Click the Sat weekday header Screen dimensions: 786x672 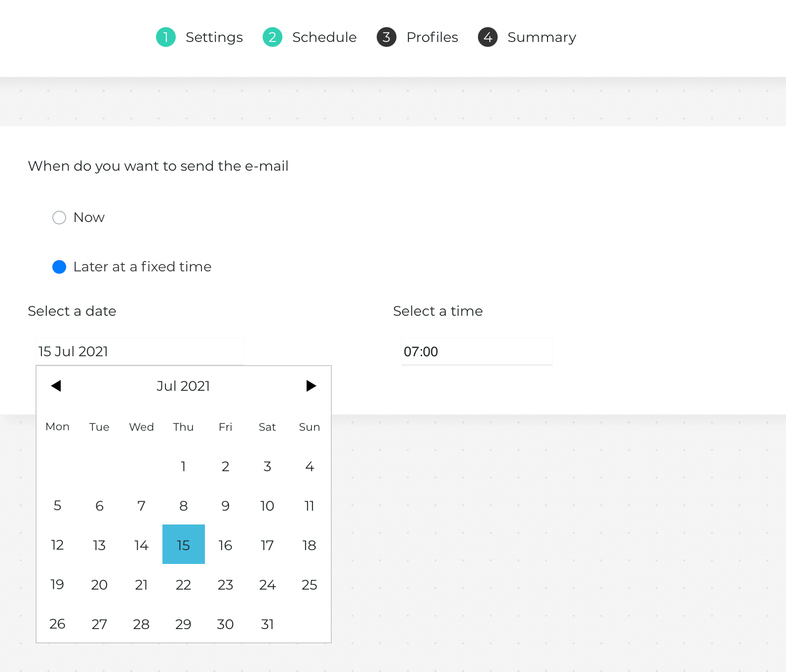(267, 427)
